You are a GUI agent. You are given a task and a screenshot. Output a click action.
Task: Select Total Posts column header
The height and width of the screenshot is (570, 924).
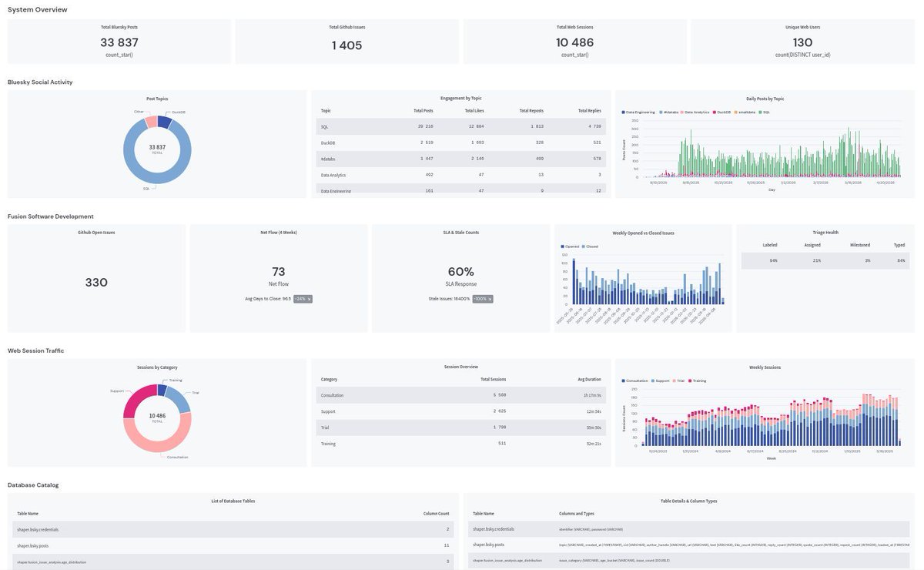(x=423, y=111)
